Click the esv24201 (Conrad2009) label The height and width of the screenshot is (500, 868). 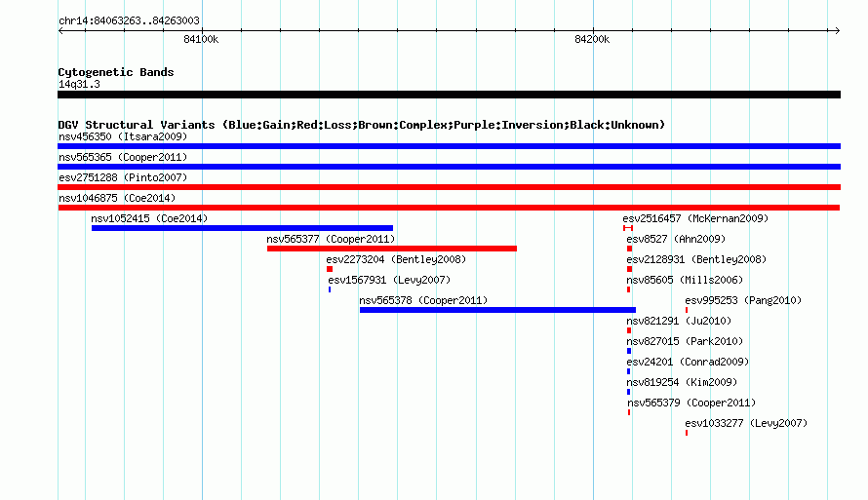[688, 362]
